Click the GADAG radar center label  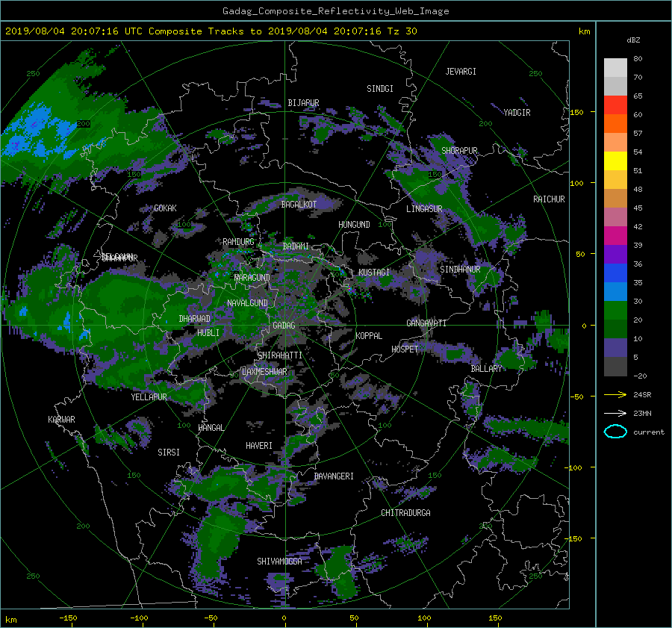point(284,326)
